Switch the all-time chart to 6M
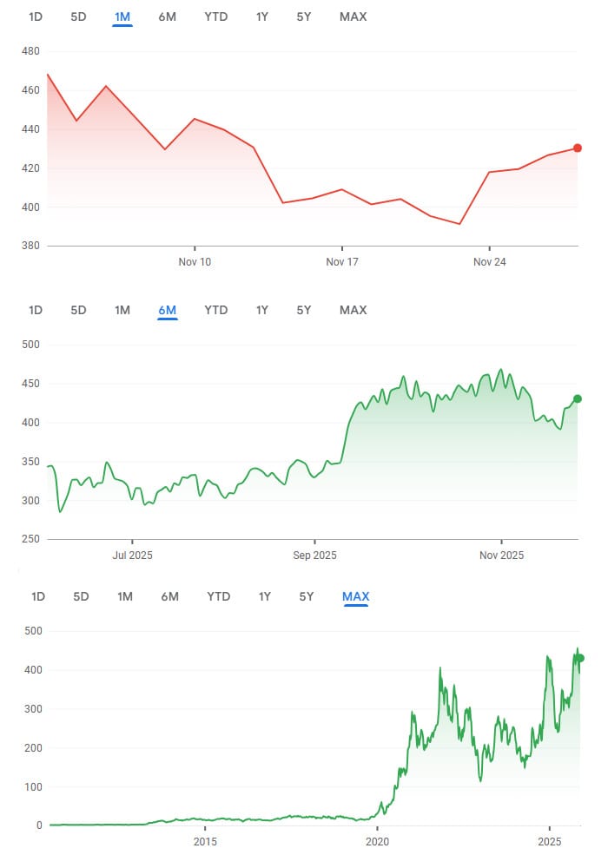The width and height of the screenshot is (608, 868). pyautogui.click(x=170, y=596)
